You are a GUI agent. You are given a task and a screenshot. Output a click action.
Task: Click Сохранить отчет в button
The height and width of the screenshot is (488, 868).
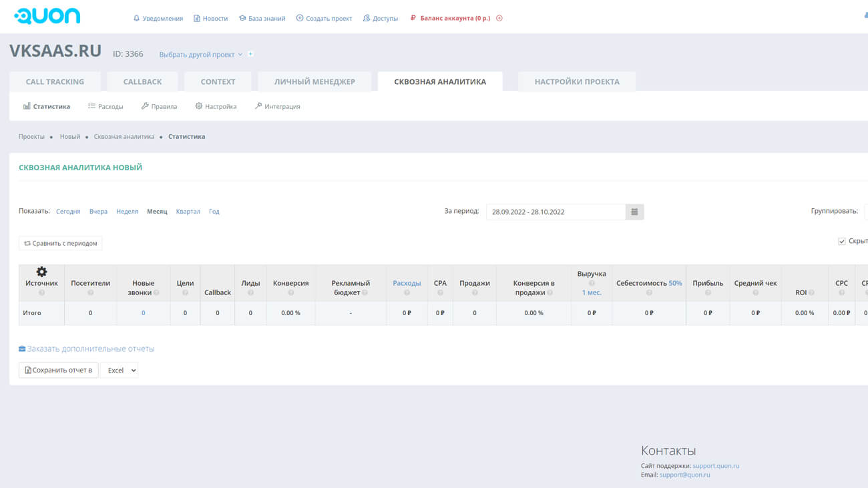[x=59, y=371]
